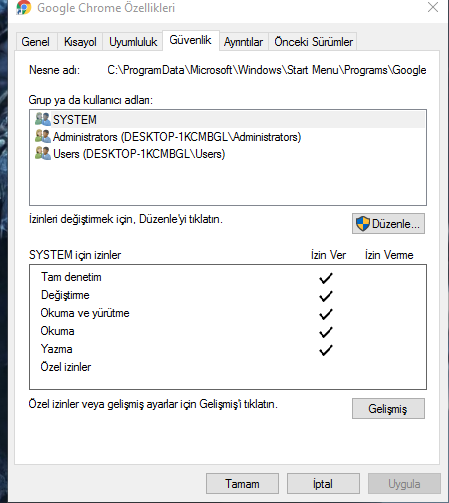Switch to the Genel tab

tap(36, 42)
